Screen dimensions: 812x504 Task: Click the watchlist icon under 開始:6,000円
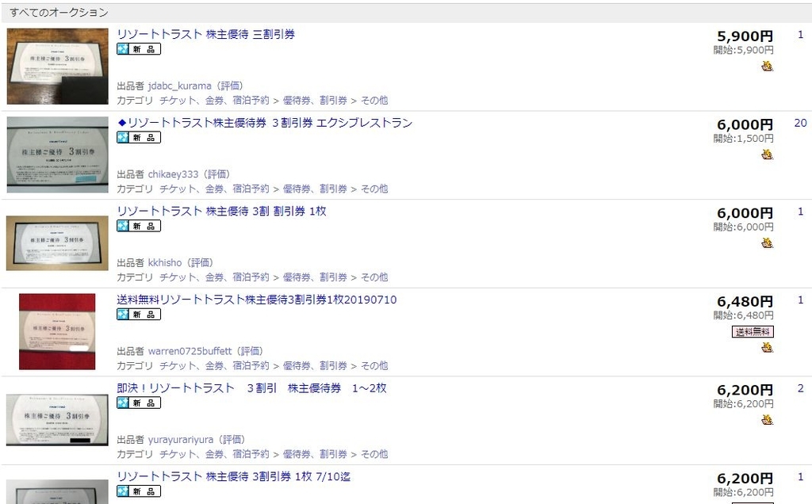pos(767,242)
